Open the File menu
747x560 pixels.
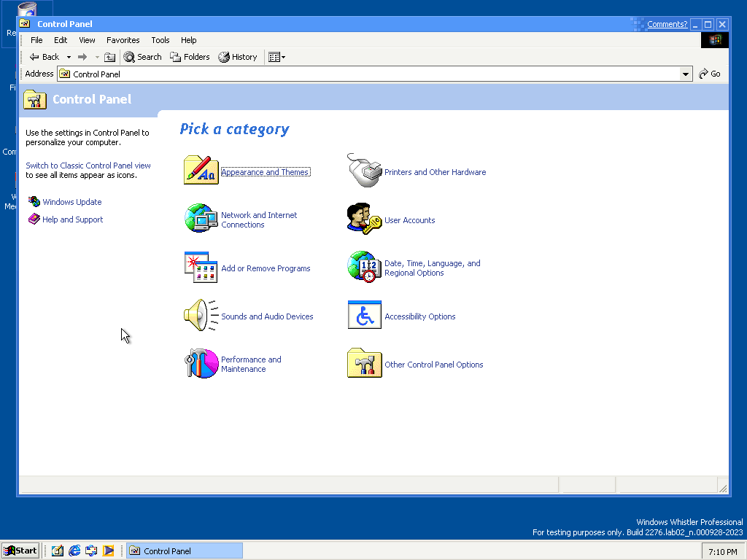pos(36,40)
